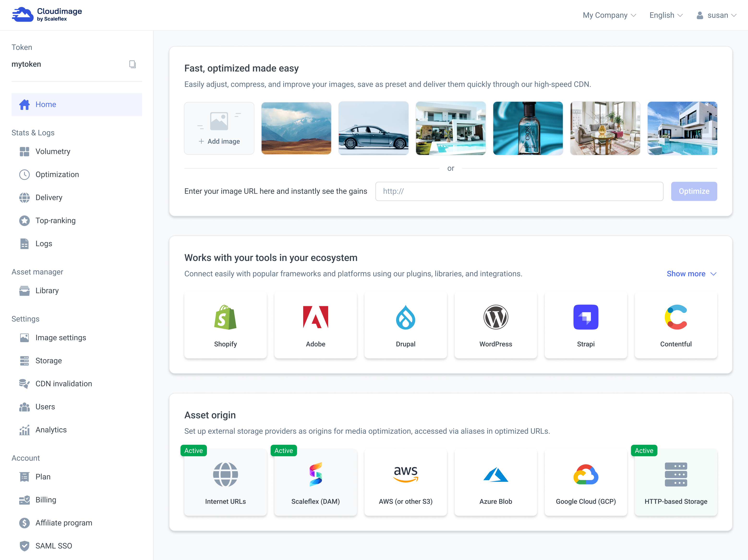This screenshot has width=748, height=560.
Task: Select the living room sample image
Action: 605,128
